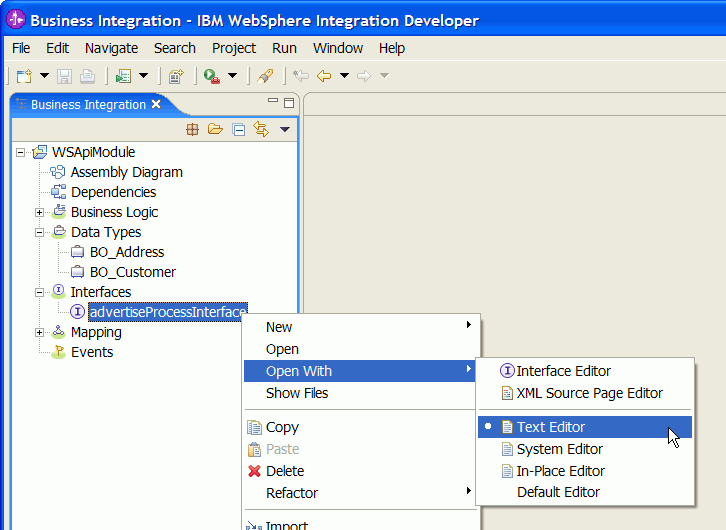Click the Forward navigation arrow
The width and height of the screenshot is (726, 530).
[x=364, y=75]
